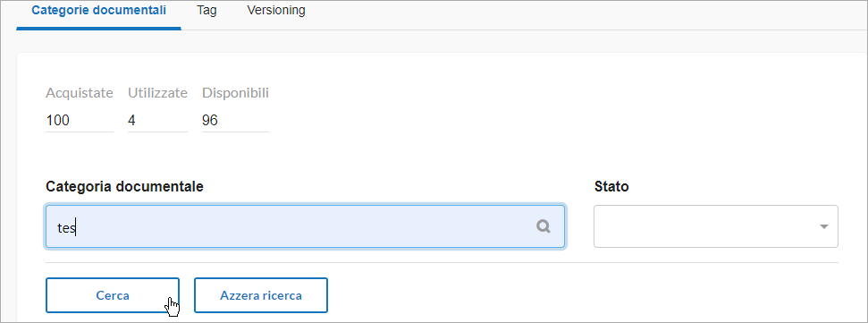Click the Azzera ricerca button
The width and height of the screenshot is (868, 323).
[261, 295]
